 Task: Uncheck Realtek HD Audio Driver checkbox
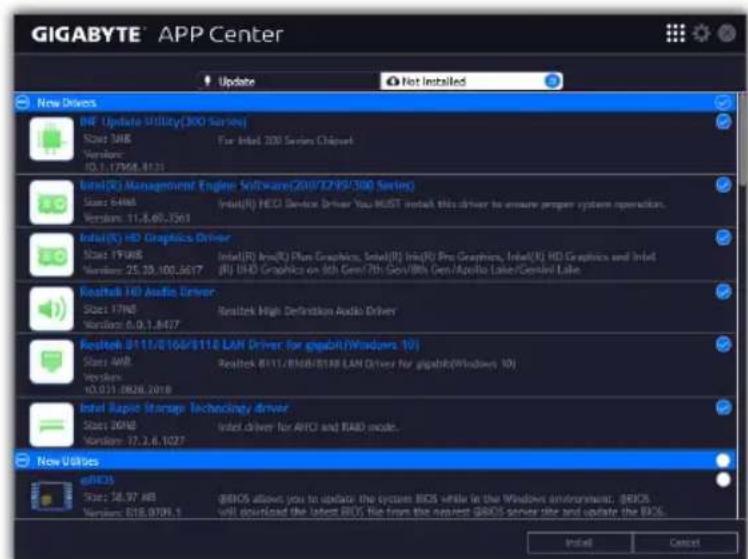[x=723, y=291]
